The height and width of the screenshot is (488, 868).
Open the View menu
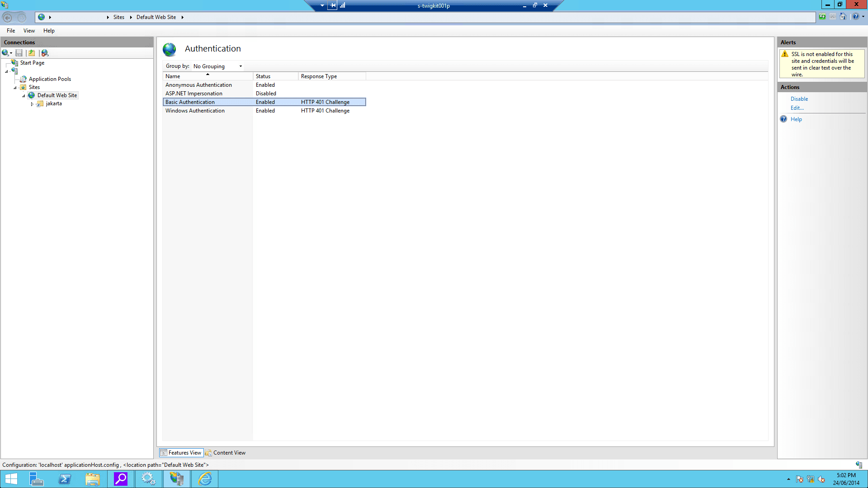click(x=29, y=31)
